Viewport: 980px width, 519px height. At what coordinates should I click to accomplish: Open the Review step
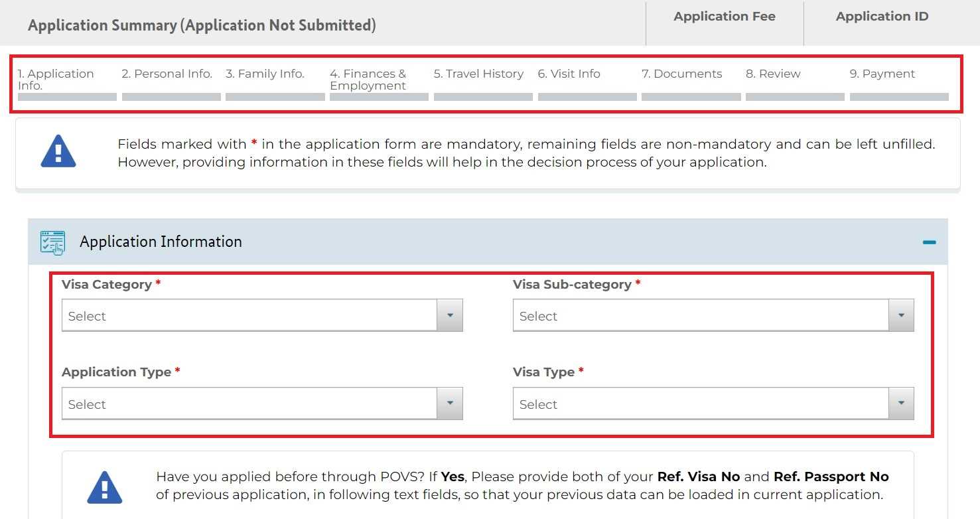[x=773, y=74]
